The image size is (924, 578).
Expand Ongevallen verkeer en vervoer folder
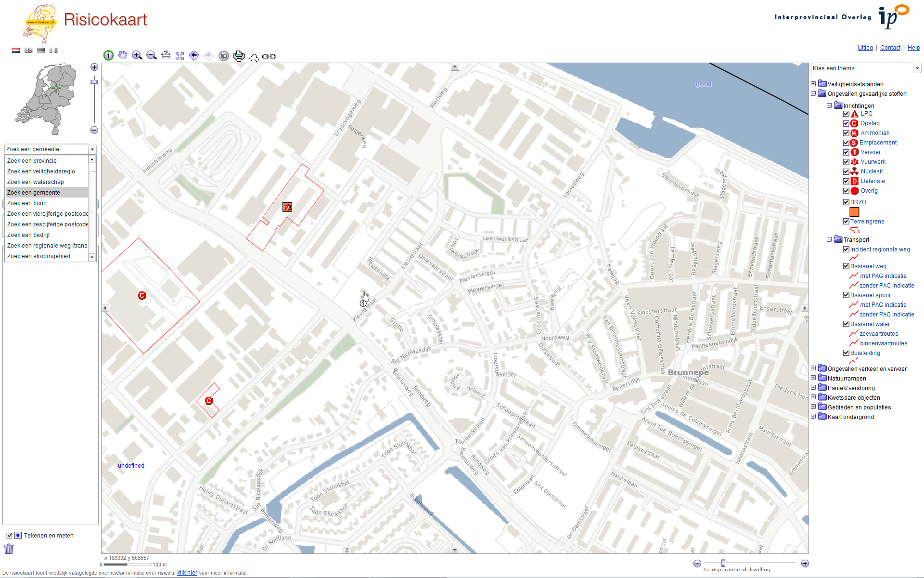pos(813,368)
